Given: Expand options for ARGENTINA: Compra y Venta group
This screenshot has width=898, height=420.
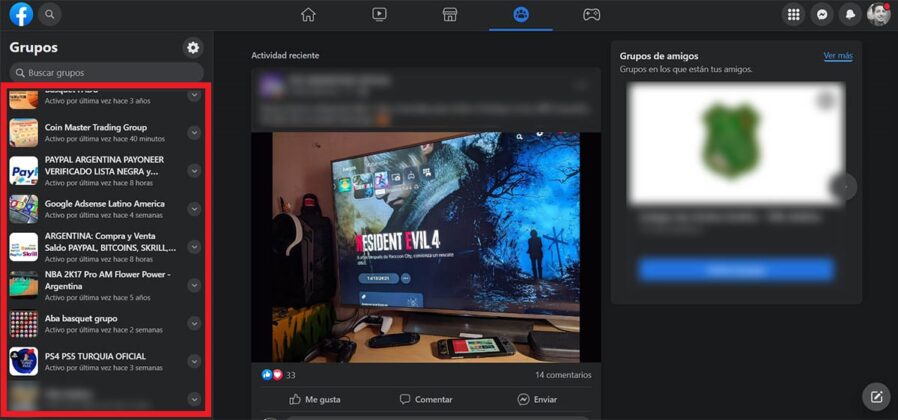Looking at the screenshot, I should (x=194, y=247).
